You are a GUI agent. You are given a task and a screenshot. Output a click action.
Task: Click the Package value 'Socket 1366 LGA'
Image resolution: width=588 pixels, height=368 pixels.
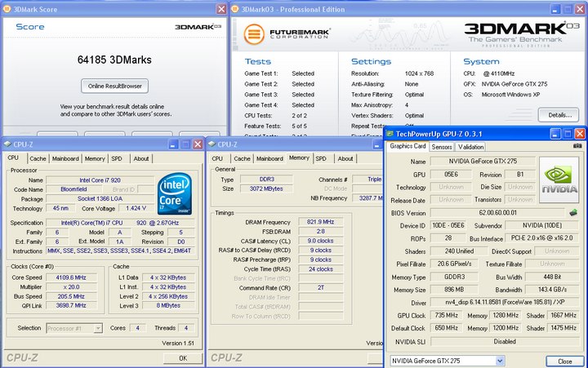tap(100, 198)
